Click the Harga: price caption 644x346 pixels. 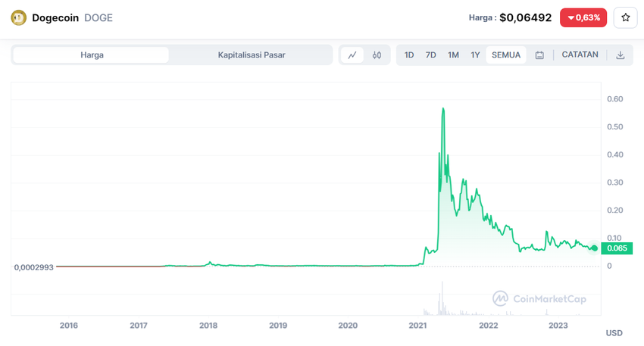coord(483,17)
